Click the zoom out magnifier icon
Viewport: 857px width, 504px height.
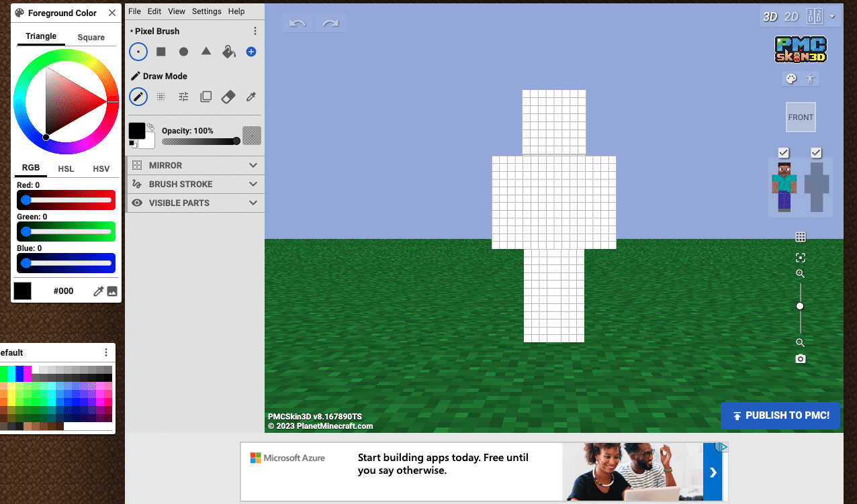(801, 343)
